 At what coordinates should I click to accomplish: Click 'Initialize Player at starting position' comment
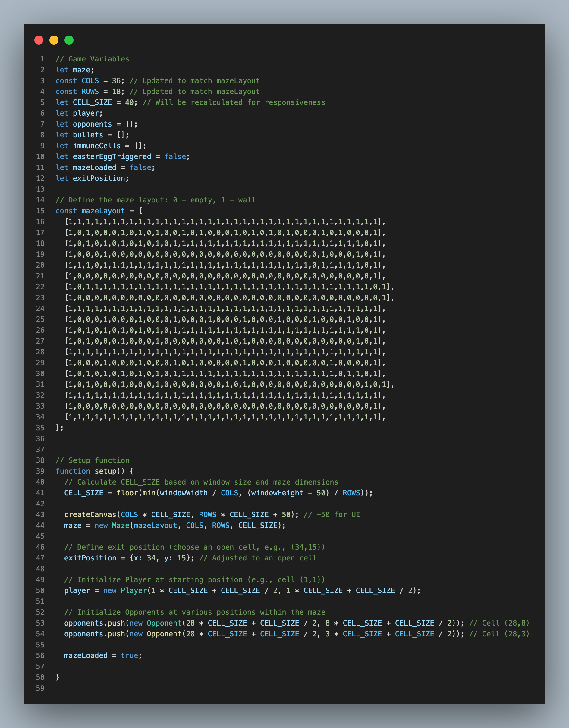click(x=195, y=580)
